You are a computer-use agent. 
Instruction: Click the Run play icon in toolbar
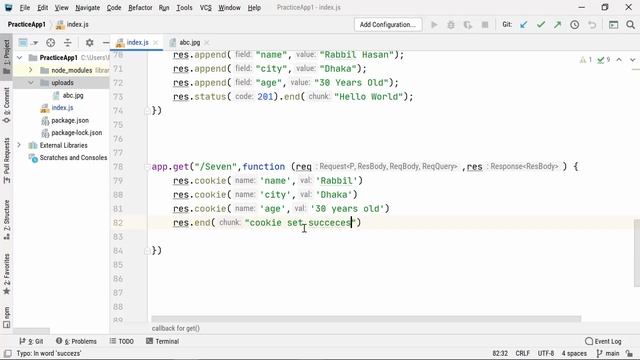tap(434, 25)
